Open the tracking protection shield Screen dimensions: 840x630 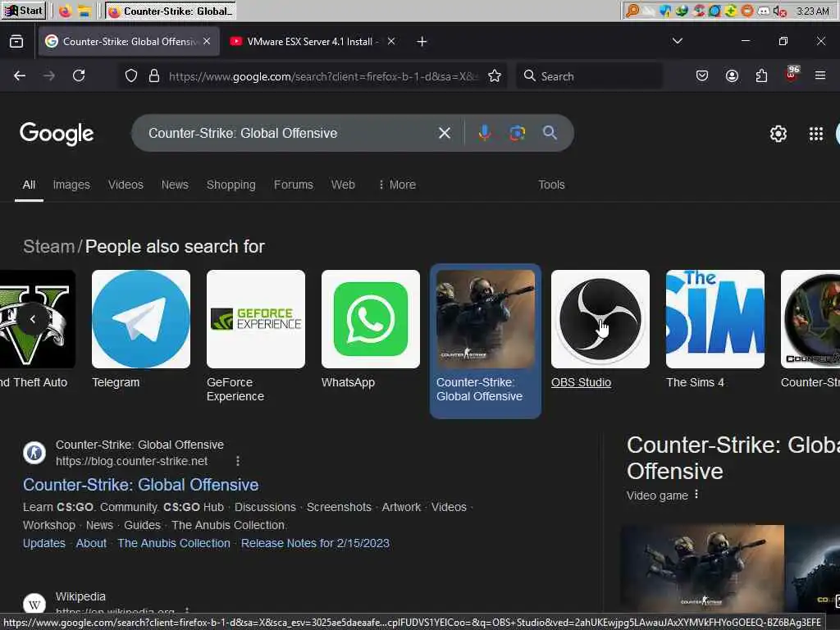[x=130, y=76]
